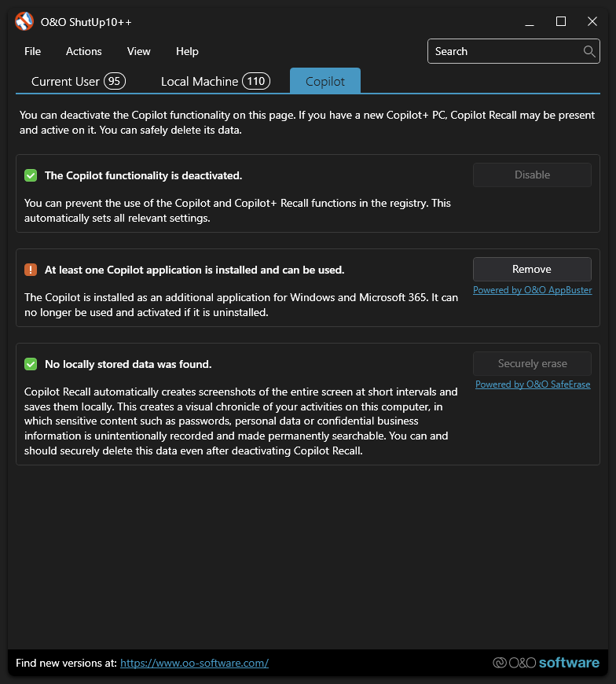Viewport: 616px width, 684px height.
Task: Click the 95 count badge on Current User
Action: [115, 81]
